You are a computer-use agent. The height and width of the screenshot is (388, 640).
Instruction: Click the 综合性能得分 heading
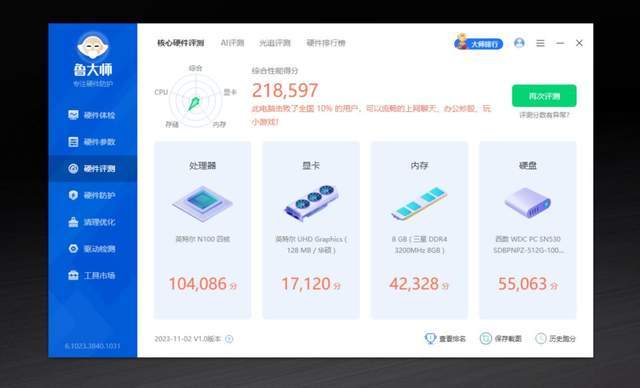click(x=275, y=71)
